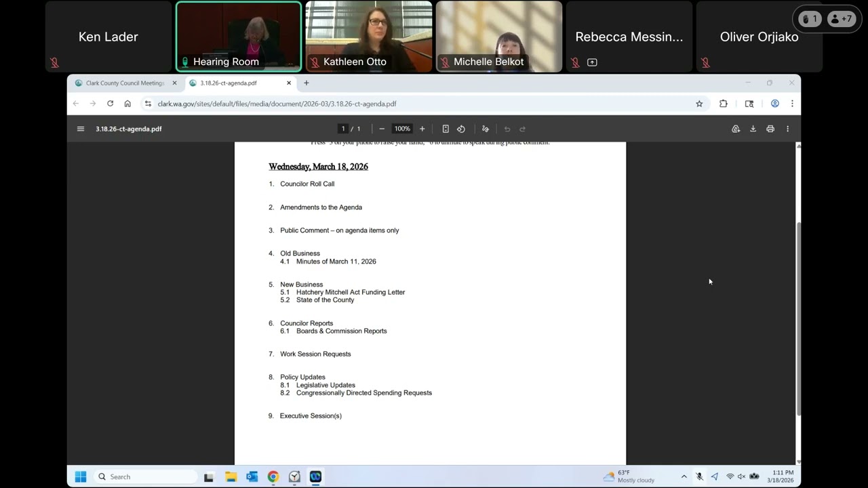The image size is (868, 488).
Task: Click the raised hand count badge
Action: click(x=810, y=19)
